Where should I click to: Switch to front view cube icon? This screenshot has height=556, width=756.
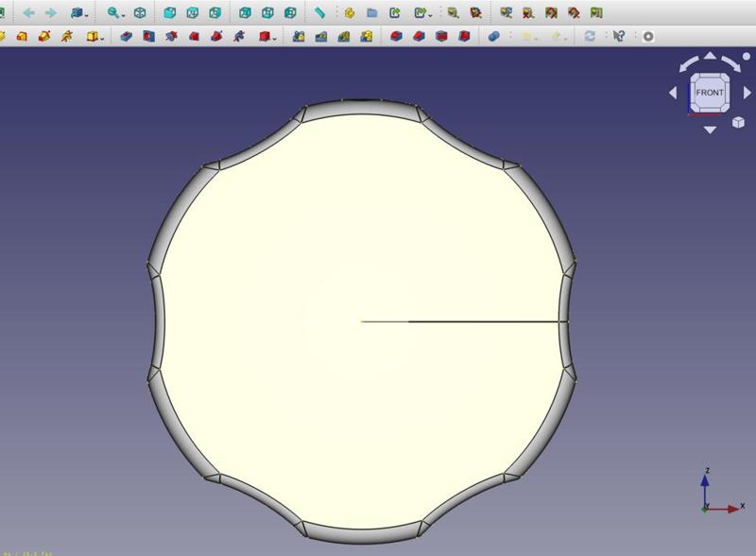[x=170, y=12]
